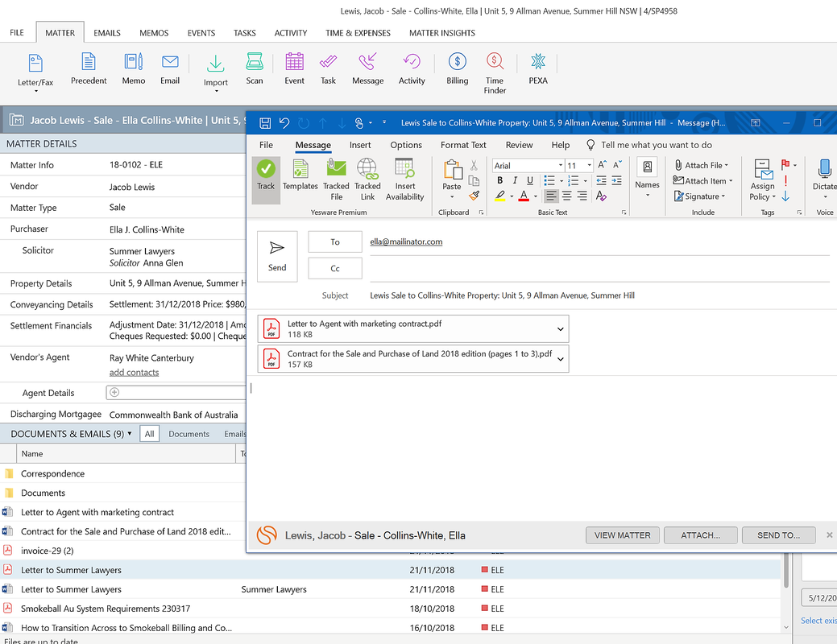837x644 pixels.
Task: Start Dictate voice input
Action: (825, 179)
